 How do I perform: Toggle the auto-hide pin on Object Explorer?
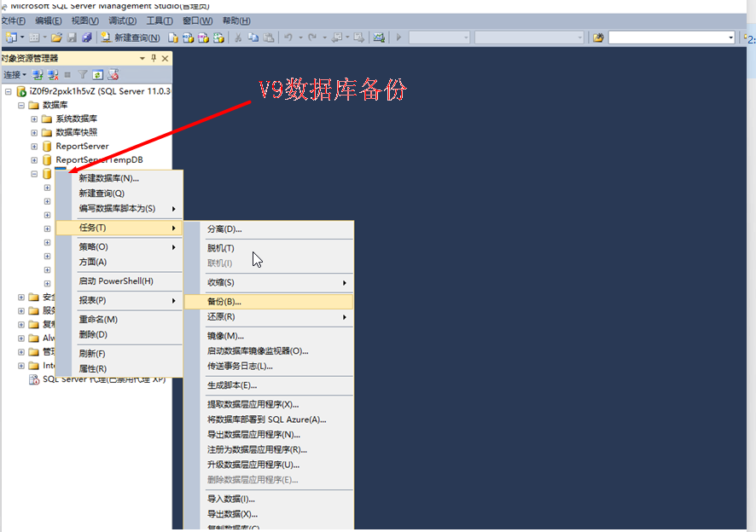(x=154, y=58)
